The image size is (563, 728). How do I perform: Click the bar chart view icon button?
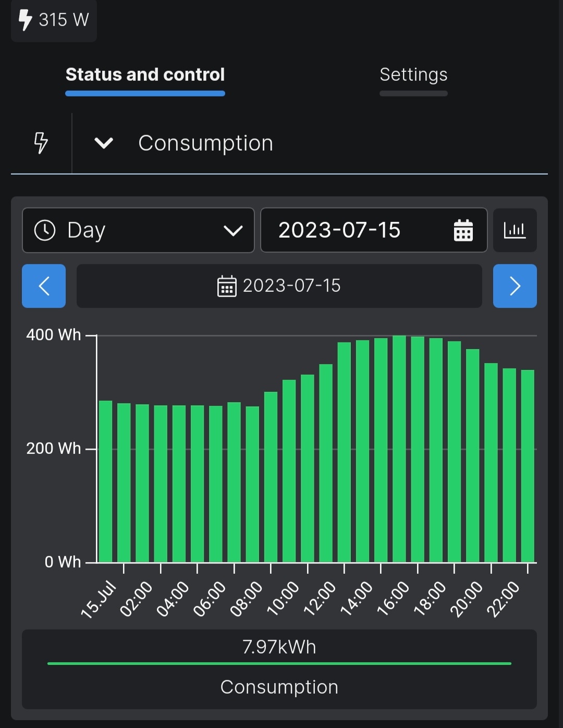pyautogui.click(x=515, y=230)
